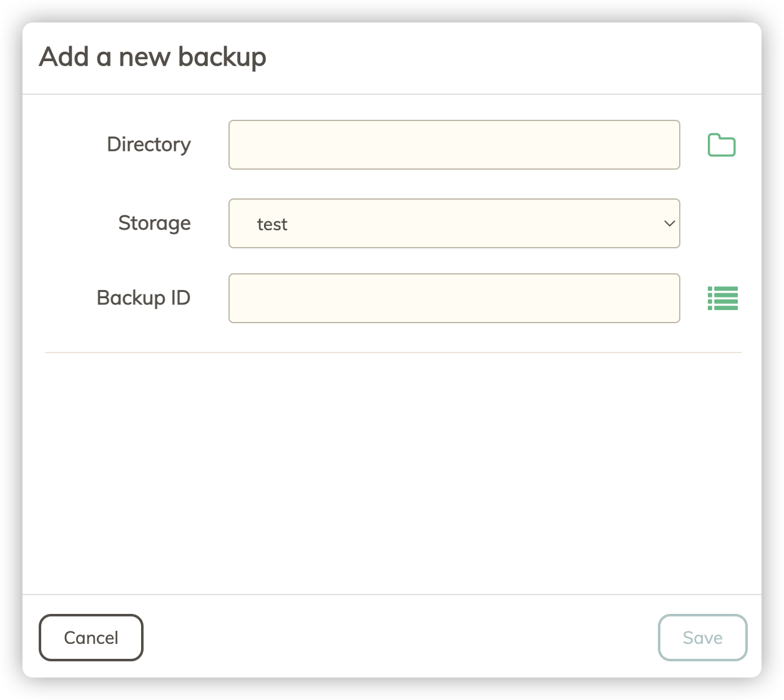Screen dimensions: 784x700
Task: Click the Storage field label
Action: point(154,223)
